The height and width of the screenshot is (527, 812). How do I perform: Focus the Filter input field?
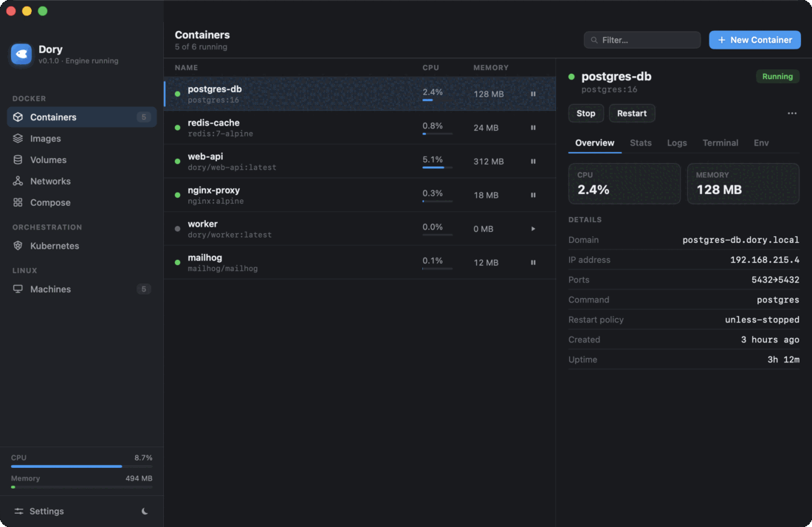point(642,40)
